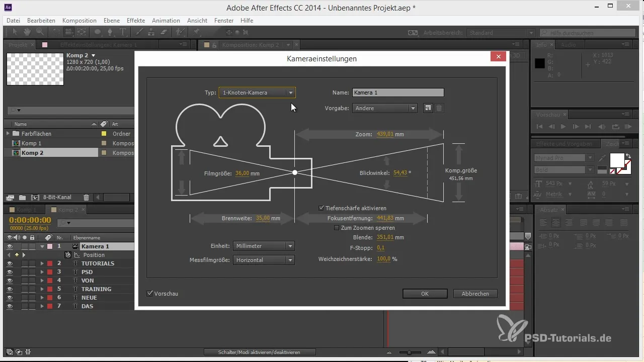Expand the Farbflächen folder in Project panel
Viewport: 644px width, 362px height.
pos(8,134)
